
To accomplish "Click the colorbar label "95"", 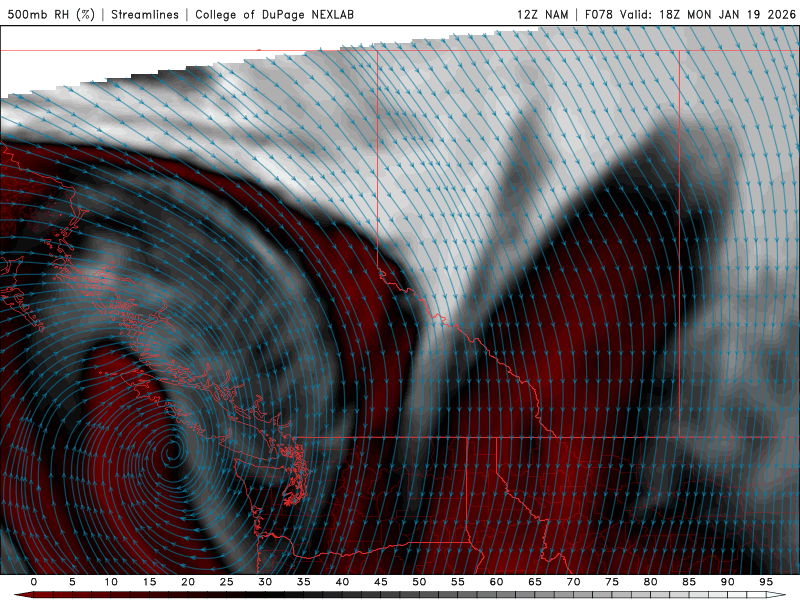I will click(766, 582).
